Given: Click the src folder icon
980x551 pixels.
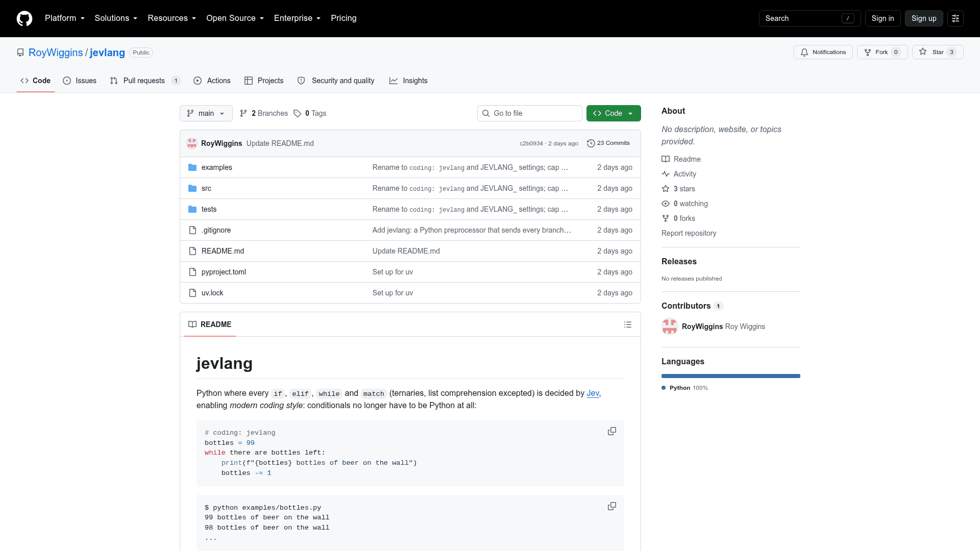Looking at the screenshot, I should [192, 188].
